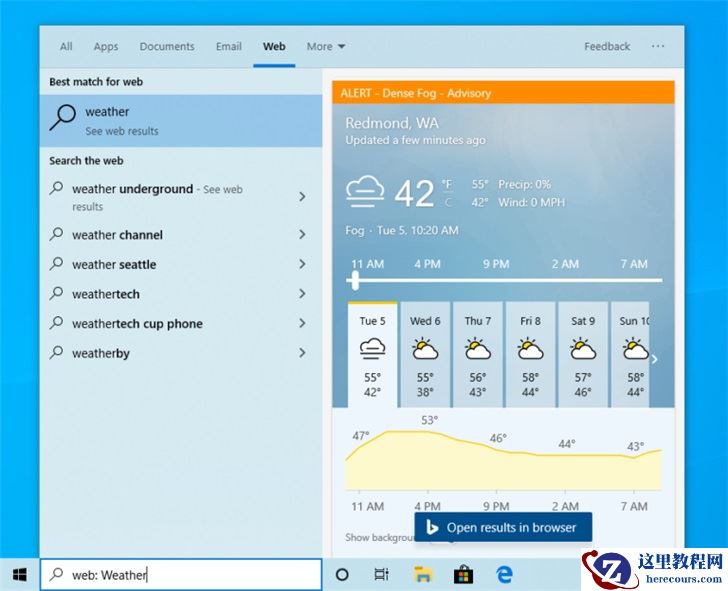Screen dimensions: 728x591
Task: Expand weather underground suggestion arrow
Action: [302, 197]
